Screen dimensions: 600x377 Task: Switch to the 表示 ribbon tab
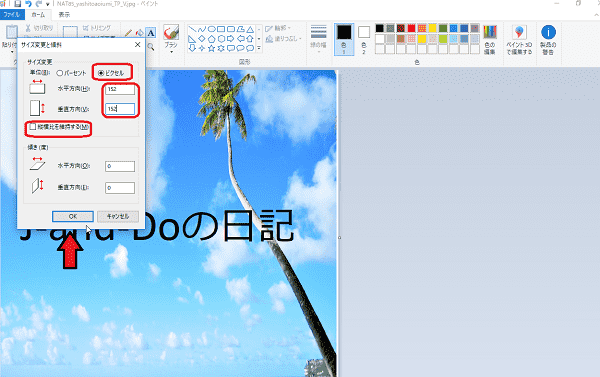point(64,15)
